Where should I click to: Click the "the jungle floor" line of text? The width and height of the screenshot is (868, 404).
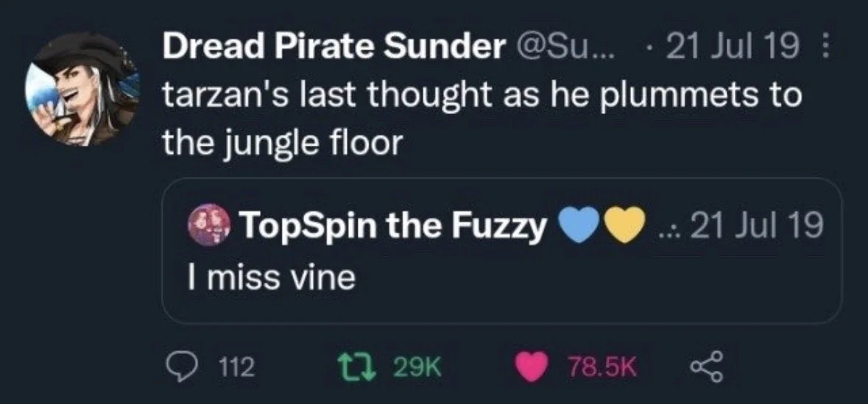[x=283, y=142]
